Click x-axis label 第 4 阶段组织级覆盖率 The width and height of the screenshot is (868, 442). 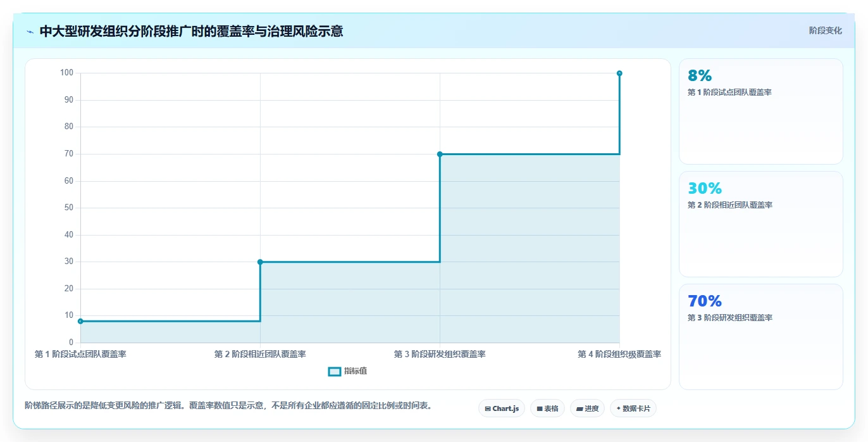point(619,354)
